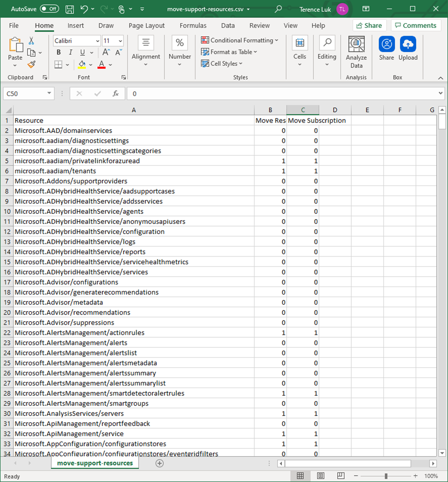Click the Box Upload cloud icon
The image size is (448, 482).
[x=408, y=44]
